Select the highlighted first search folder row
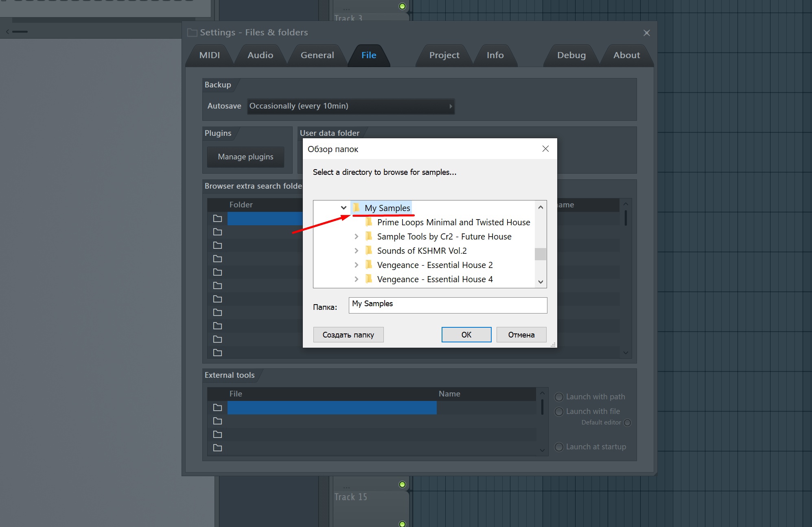Viewport: 812px width, 527px height. coord(265,218)
